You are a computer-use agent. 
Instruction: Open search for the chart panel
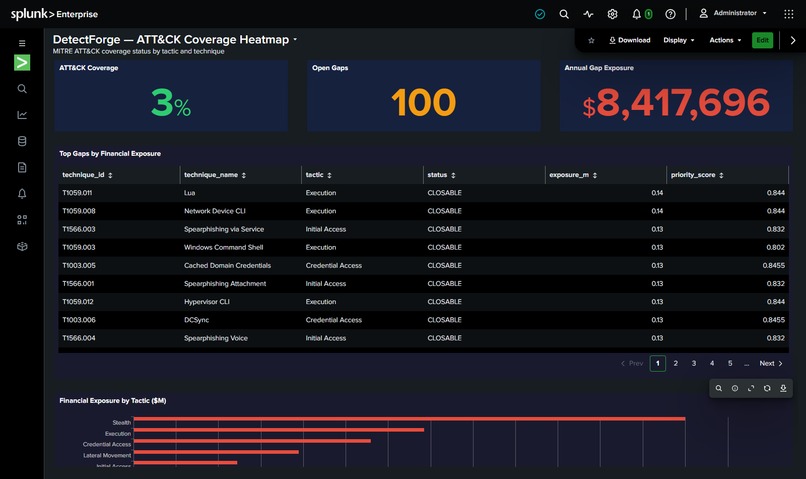[x=719, y=389]
